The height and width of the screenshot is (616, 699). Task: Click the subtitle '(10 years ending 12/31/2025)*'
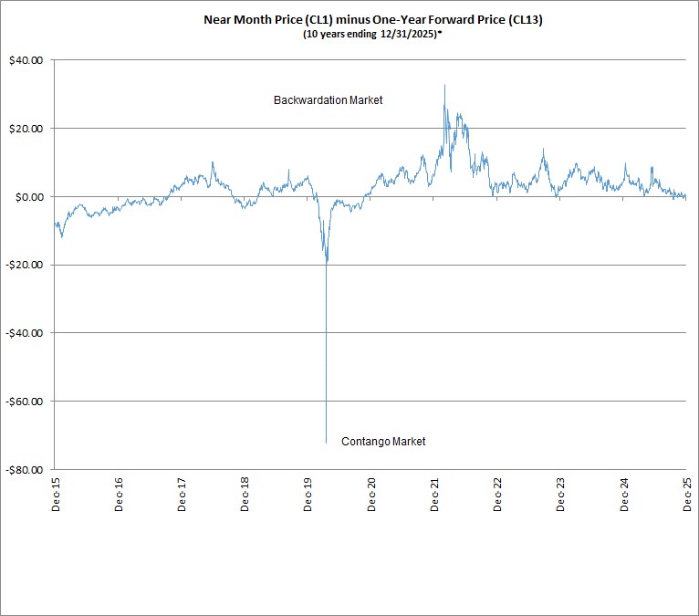click(x=372, y=35)
